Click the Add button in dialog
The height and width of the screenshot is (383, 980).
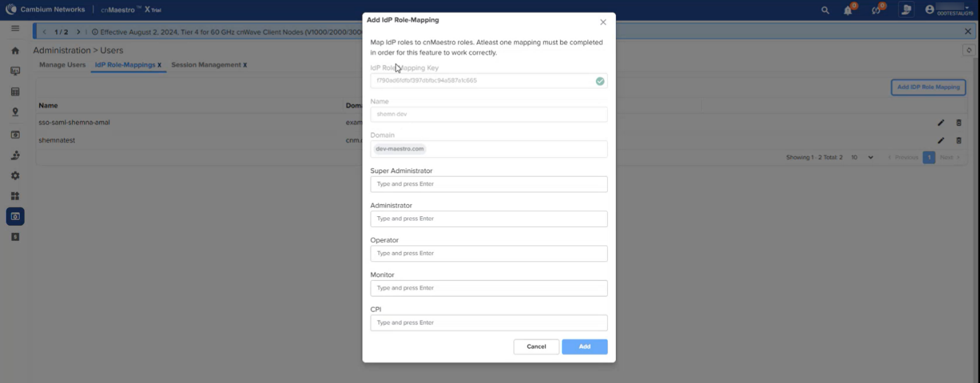coord(584,347)
